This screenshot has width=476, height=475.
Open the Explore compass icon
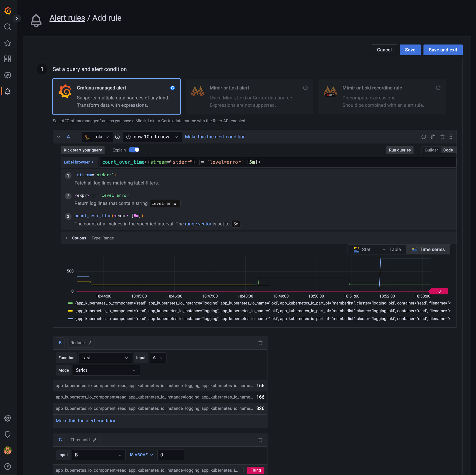8,75
